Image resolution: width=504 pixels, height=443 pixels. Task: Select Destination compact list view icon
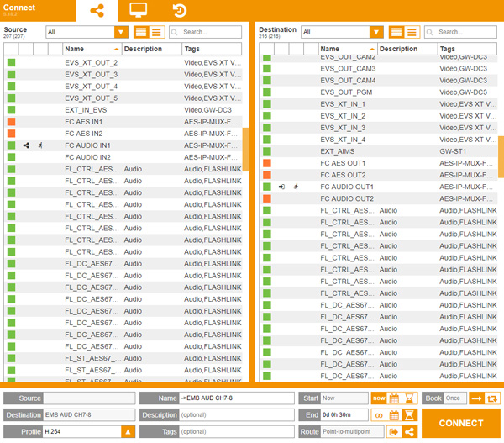tap(412, 32)
